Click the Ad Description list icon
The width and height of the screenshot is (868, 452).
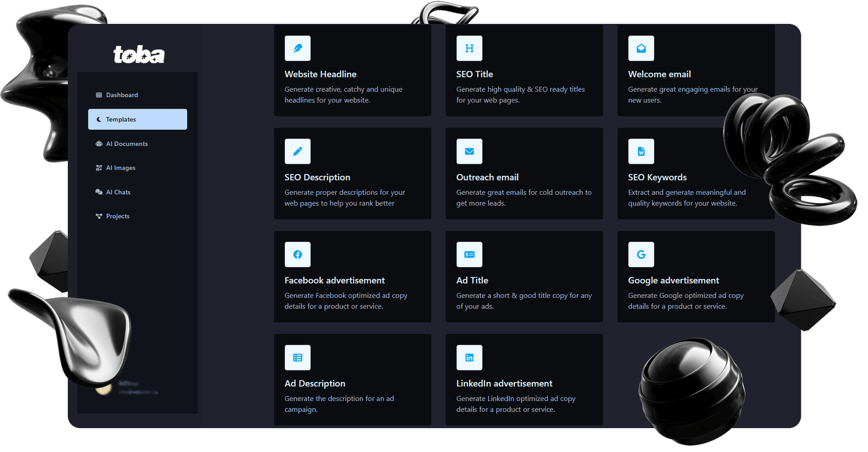(297, 358)
